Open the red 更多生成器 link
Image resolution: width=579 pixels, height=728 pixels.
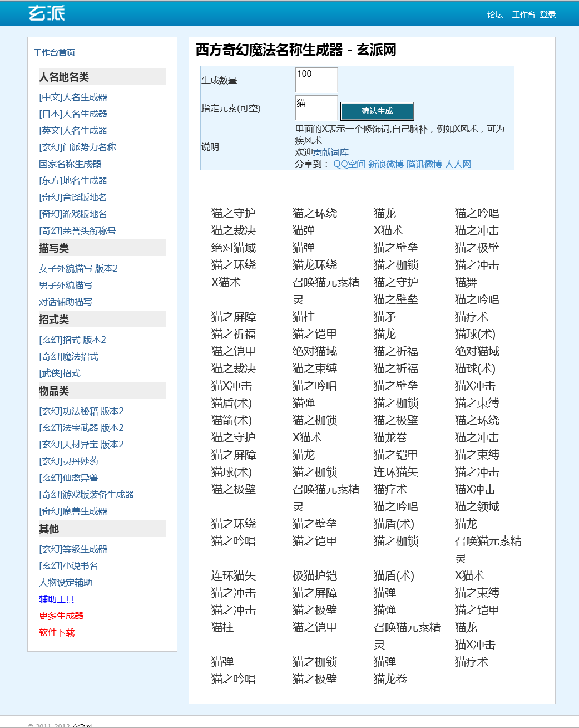click(61, 616)
